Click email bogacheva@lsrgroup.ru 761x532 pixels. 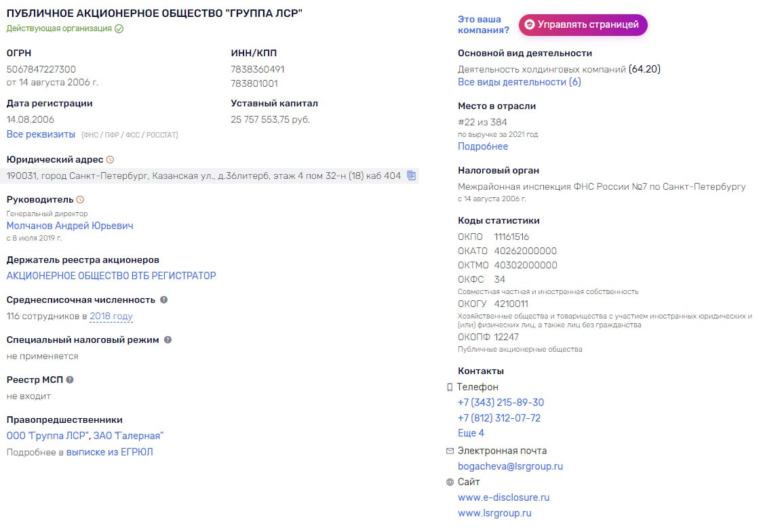pyautogui.click(x=510, y=466)
